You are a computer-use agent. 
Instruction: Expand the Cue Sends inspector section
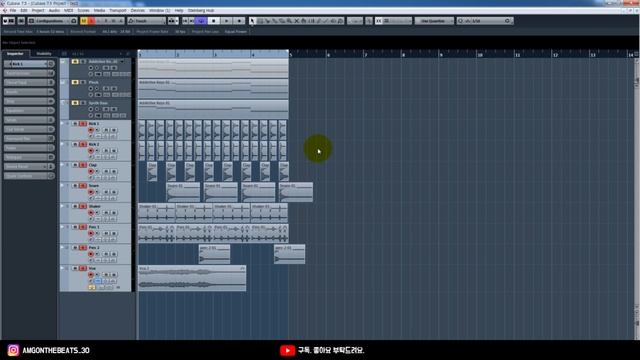[x=29, y=129]
